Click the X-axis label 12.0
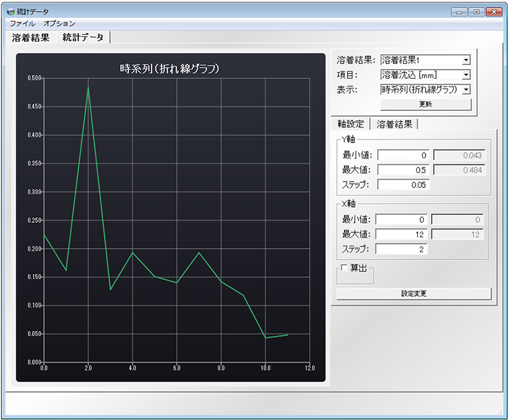 (x=310, y=368)
